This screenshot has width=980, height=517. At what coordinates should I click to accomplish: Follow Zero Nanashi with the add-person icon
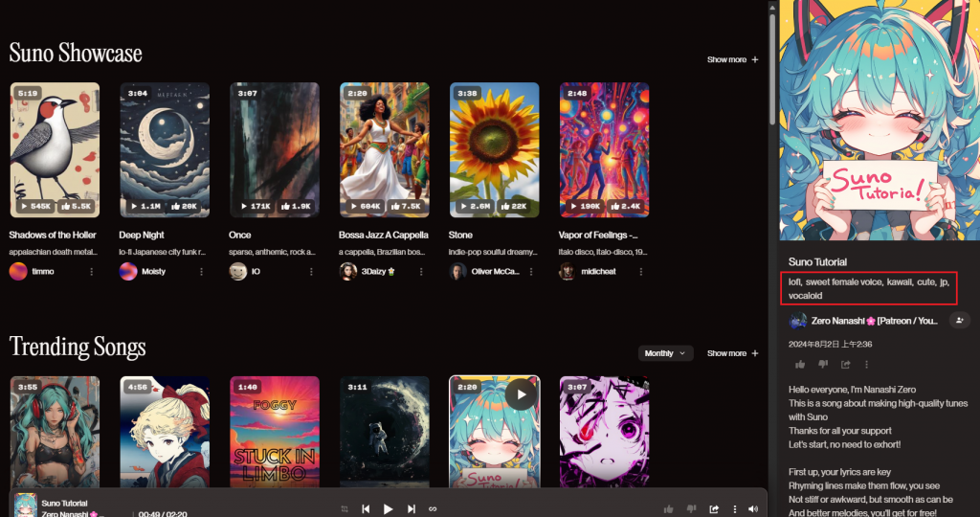pyautogui.click(x=960, y=320)
